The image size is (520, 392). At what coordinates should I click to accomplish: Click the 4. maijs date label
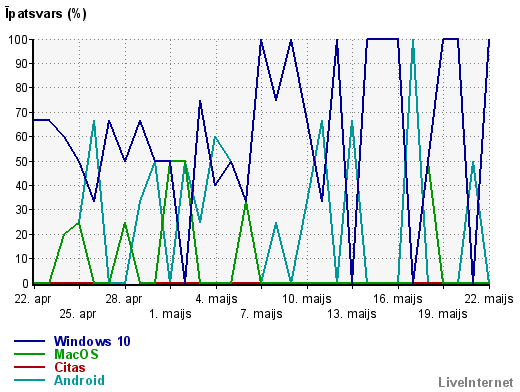tap(216, 299)
